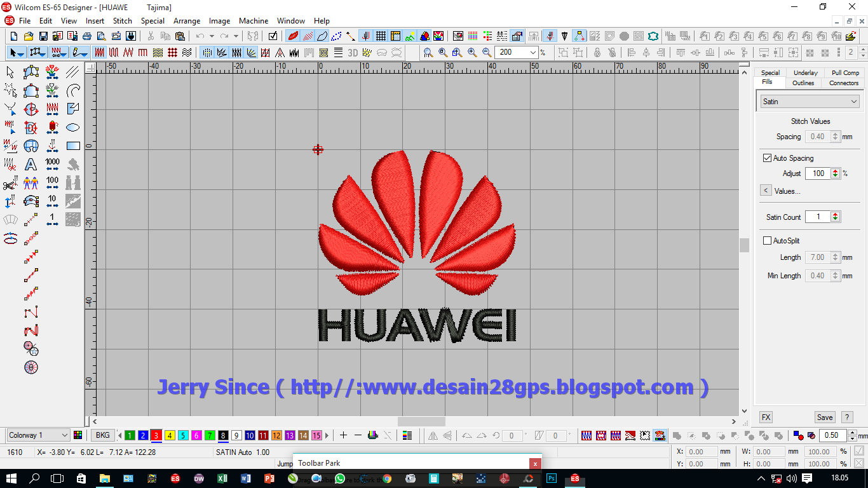Image resolution: width=868 pixels, height=488 pixels.
Task: Collapse Values with the arrow button
Action: click(x=766, y=191)
